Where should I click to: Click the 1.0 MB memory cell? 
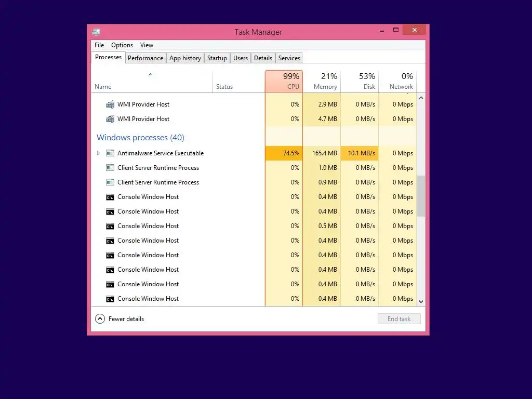pyautogui.click(x=322, y=168)
